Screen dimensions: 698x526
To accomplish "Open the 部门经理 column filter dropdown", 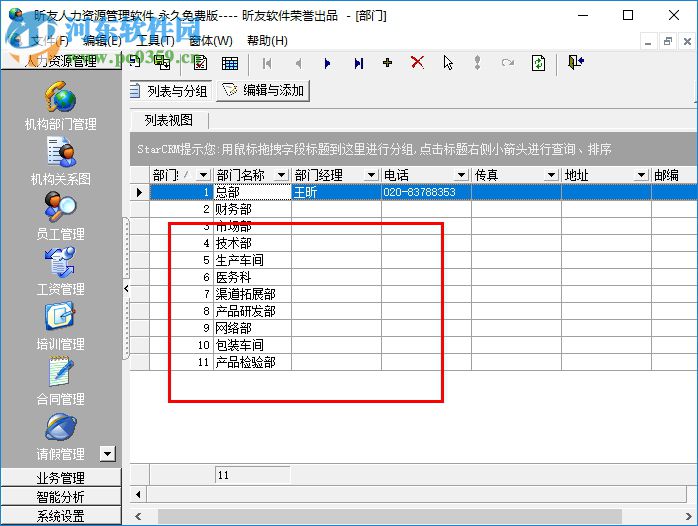I will coord(371,175).
